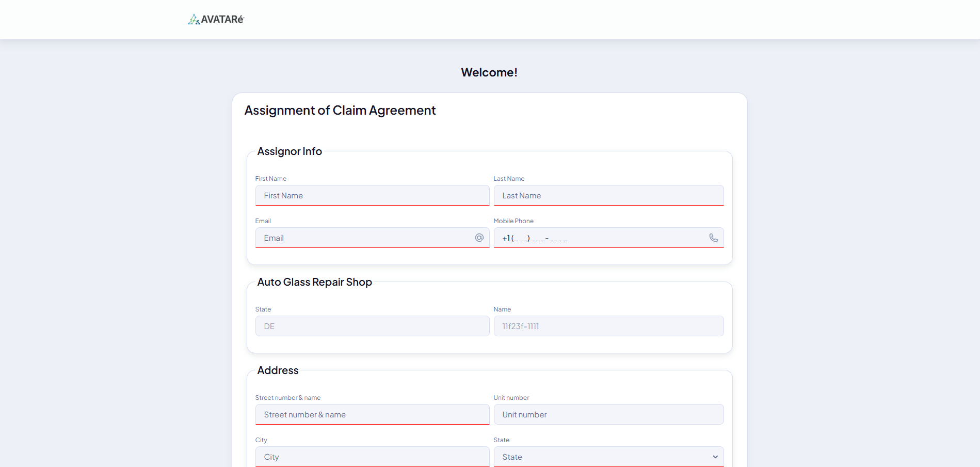The height and width of the screenshot is (467, 980).
Task: Click into the City input field
Action: (372, 457)
